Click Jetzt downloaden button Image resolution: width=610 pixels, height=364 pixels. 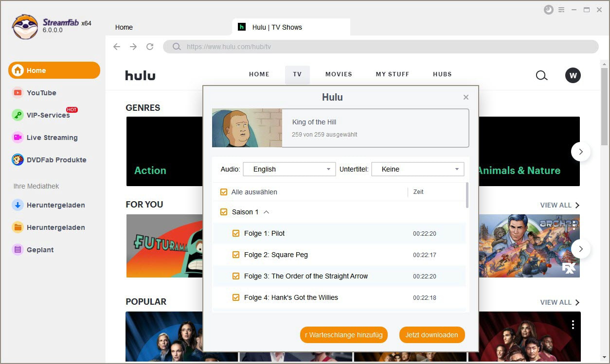[x=432, y=335]
